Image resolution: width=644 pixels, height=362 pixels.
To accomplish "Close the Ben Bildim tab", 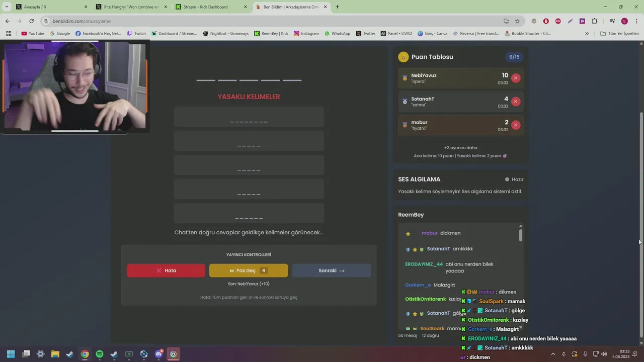I will pos(326,7).
